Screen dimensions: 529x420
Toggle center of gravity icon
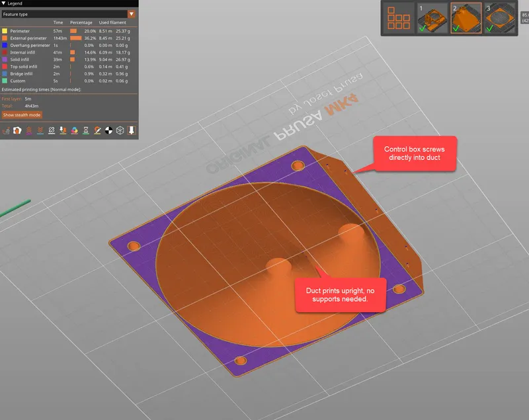[108, 130]
